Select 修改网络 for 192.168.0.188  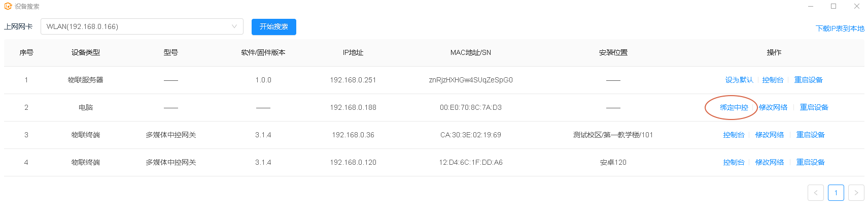(x=773, y=107)
